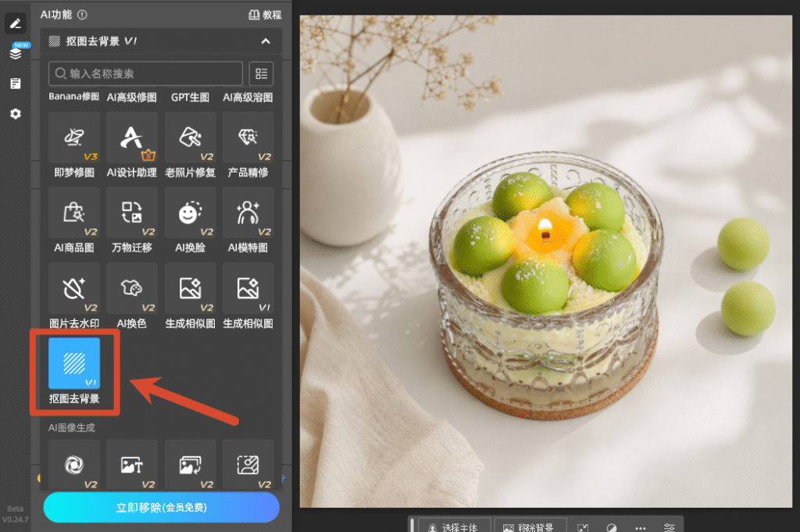The height and width of the screenshot is (532, 800).
Task: Select the 老照片修复 tool
Action: [190, 146]
